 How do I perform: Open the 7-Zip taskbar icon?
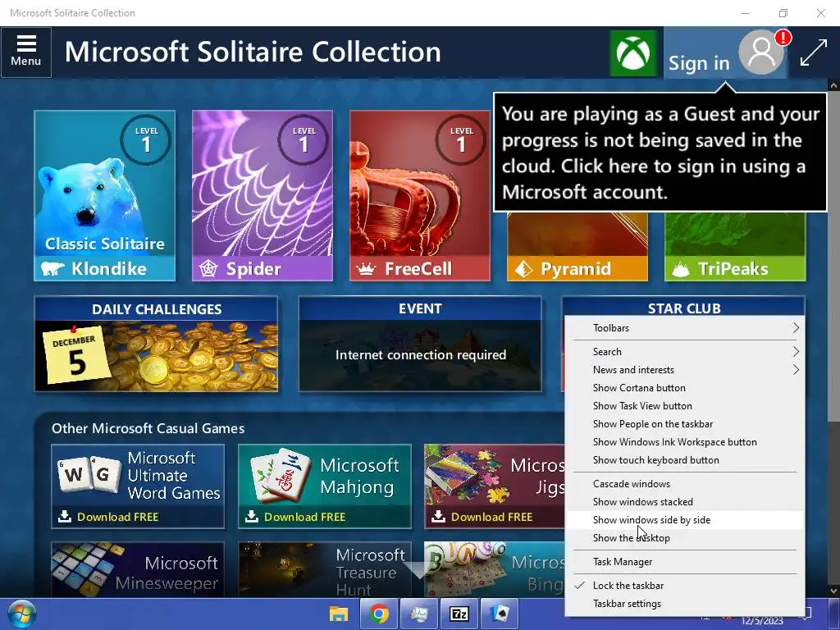pos(459,614)
